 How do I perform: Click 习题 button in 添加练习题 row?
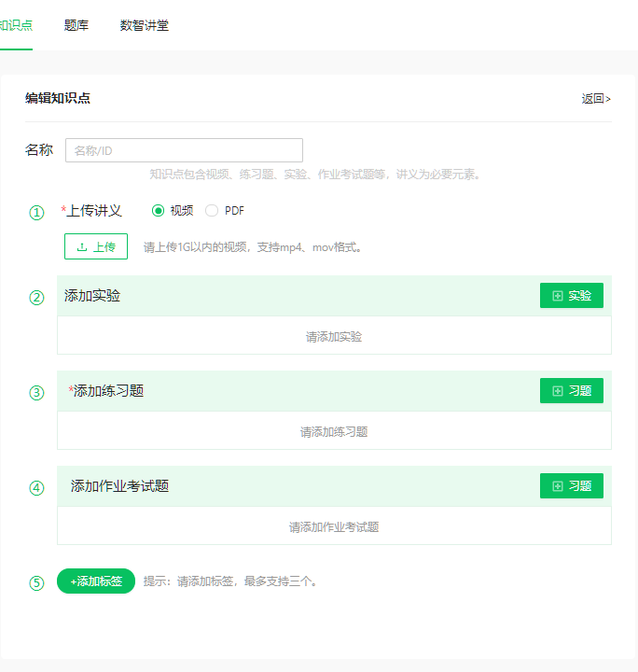572,390
